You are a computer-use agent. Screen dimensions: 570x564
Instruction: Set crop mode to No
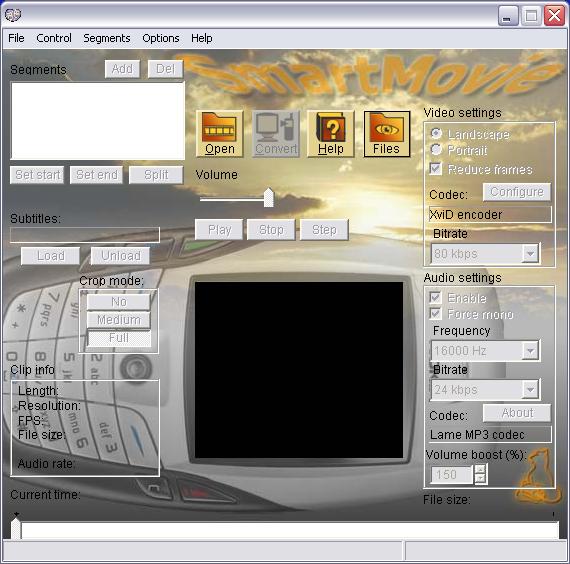(x=119, y=301)
